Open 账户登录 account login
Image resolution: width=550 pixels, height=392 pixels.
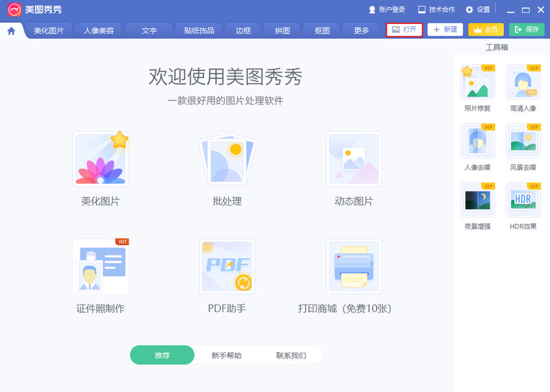click(387, 10)
